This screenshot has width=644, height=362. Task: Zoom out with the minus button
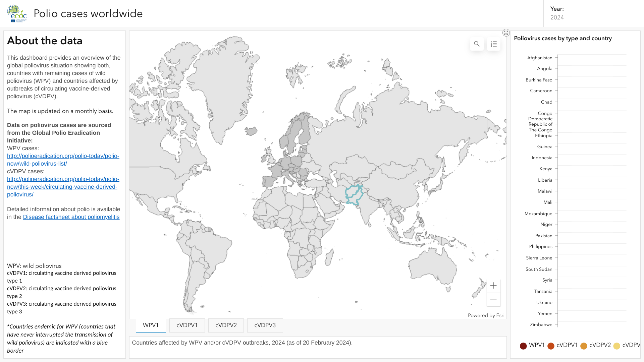493,299
